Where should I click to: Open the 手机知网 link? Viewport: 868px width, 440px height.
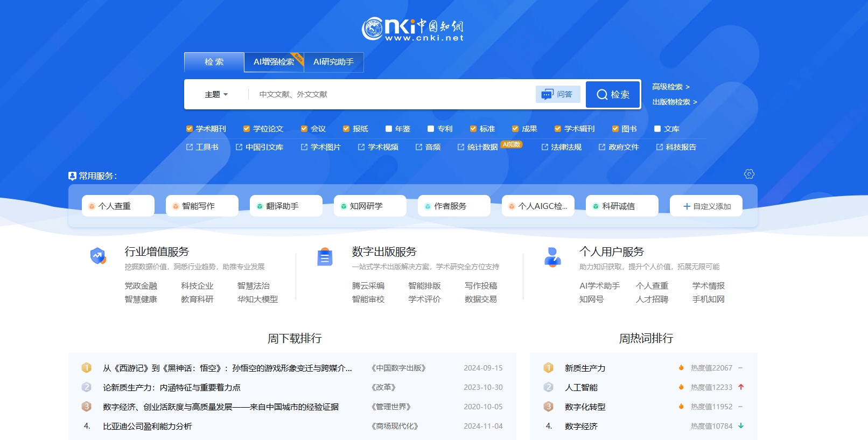709,299
